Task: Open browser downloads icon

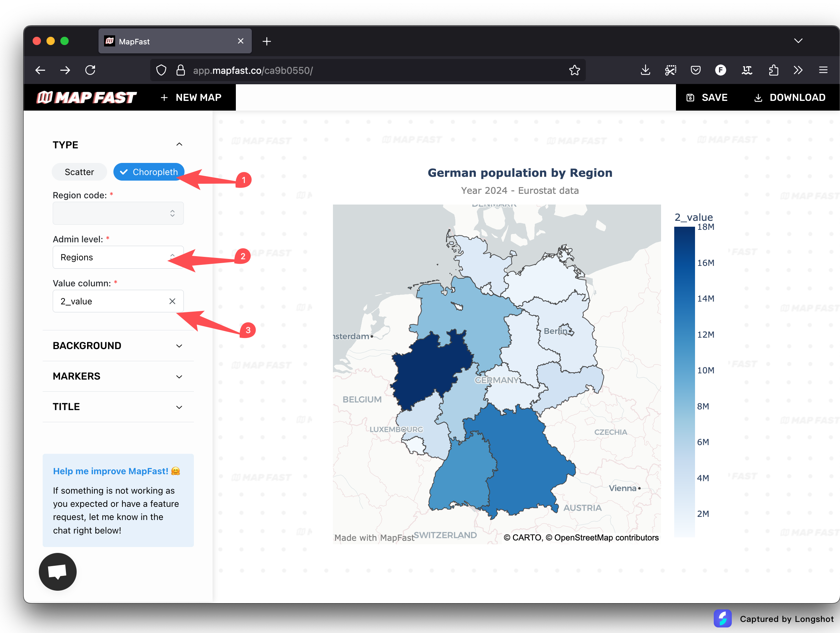Action: (x=645, y=70)
